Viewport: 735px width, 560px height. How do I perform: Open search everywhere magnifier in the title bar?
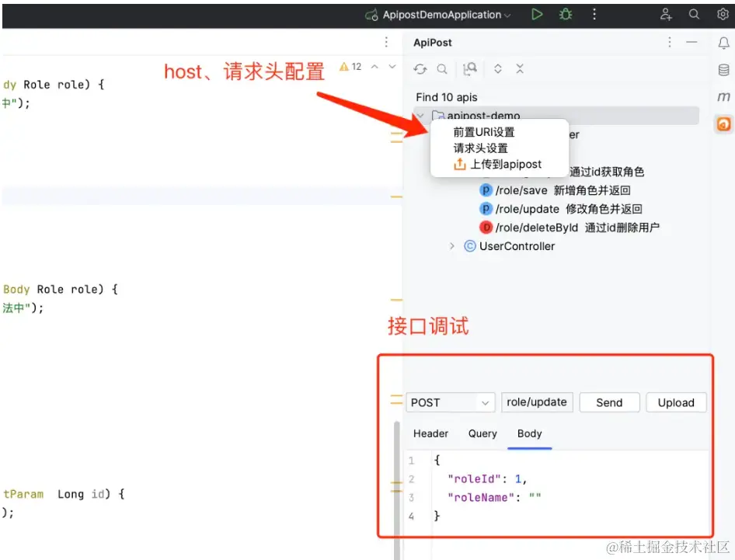(695, 15)
